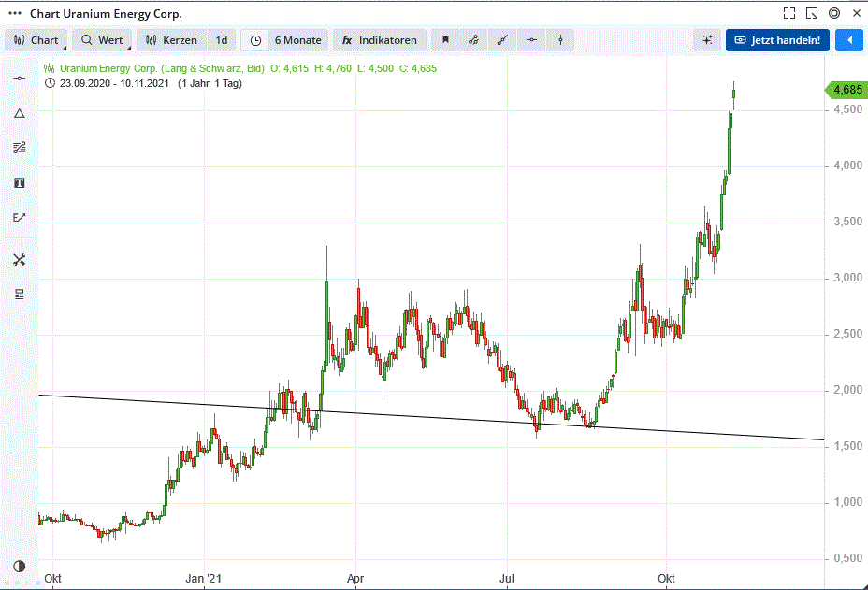Select the triangle shape tool in the sidebar
The image size is (868, 590).
[19, 113]
